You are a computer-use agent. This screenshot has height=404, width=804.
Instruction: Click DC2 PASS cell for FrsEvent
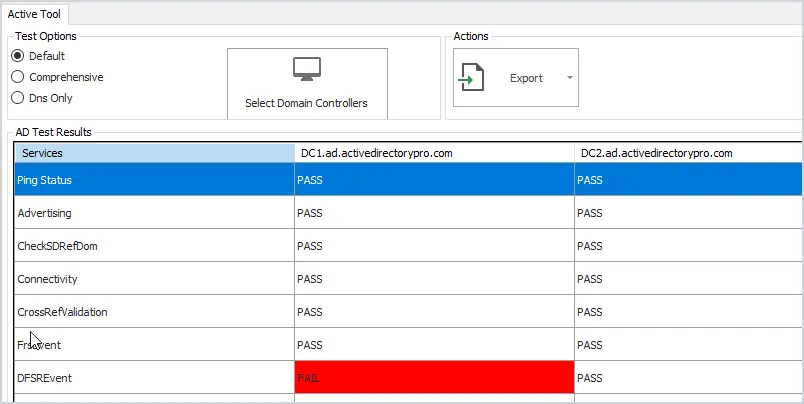[688, 345]
